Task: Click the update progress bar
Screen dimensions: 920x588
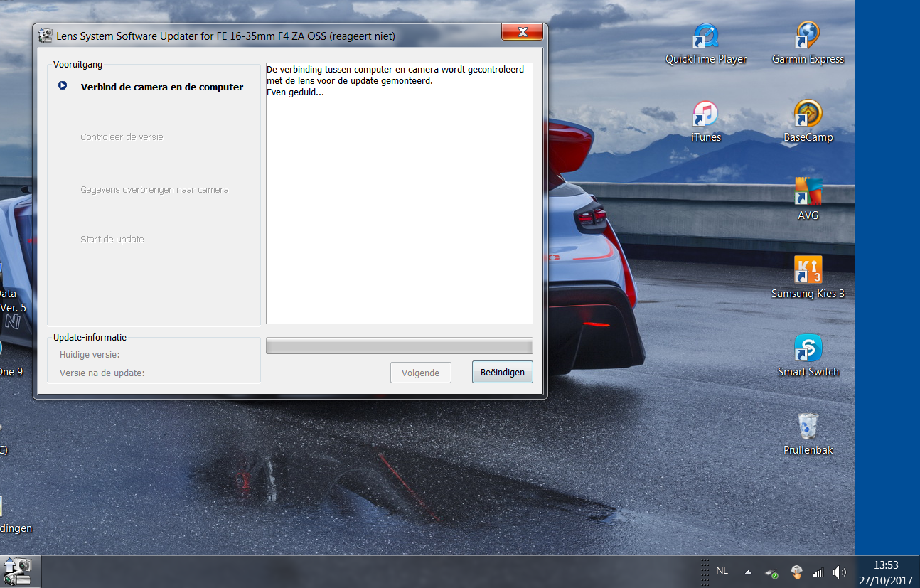Action: pos(399,346)
